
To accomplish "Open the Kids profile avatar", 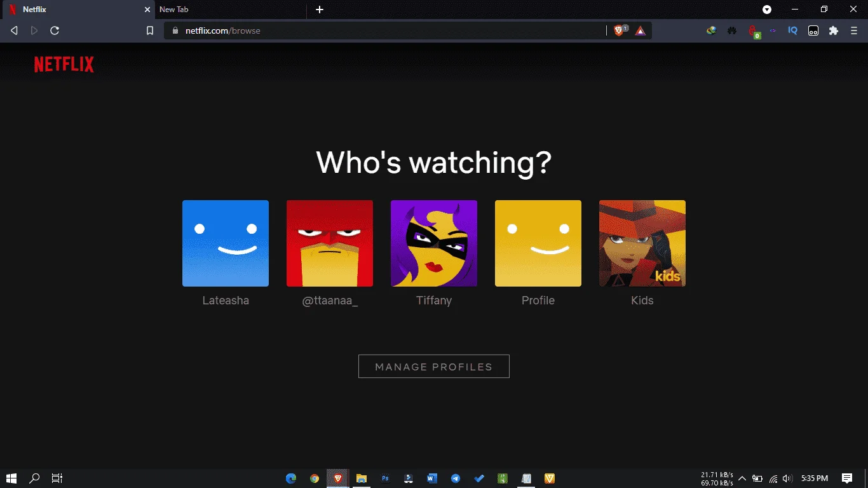I will coord(642,243).
